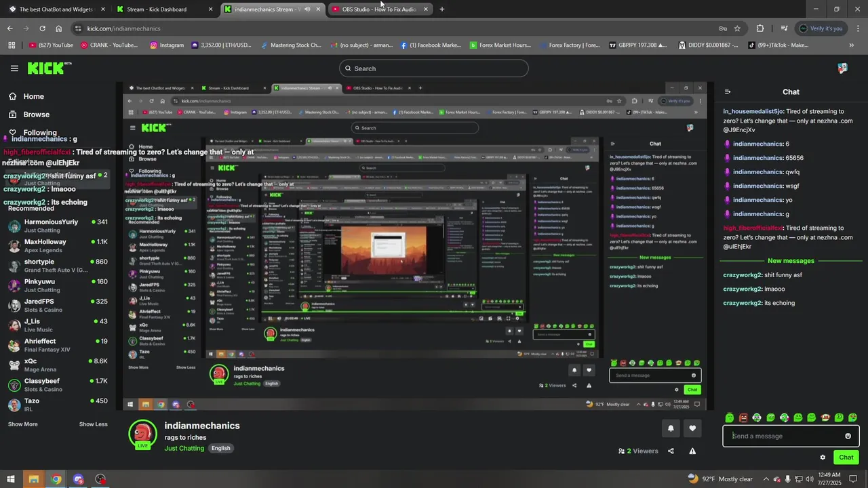Expand the bookmarks bar overflow chevron

click(852, 45)
